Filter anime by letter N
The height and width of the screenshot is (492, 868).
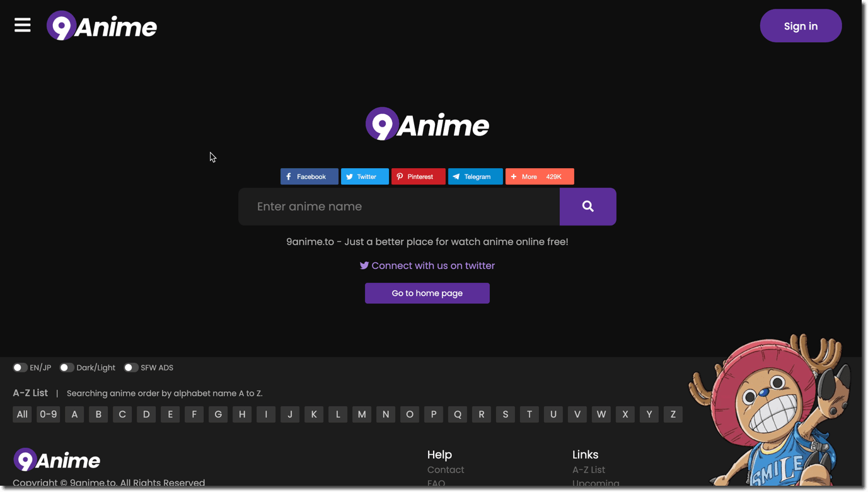386,415
